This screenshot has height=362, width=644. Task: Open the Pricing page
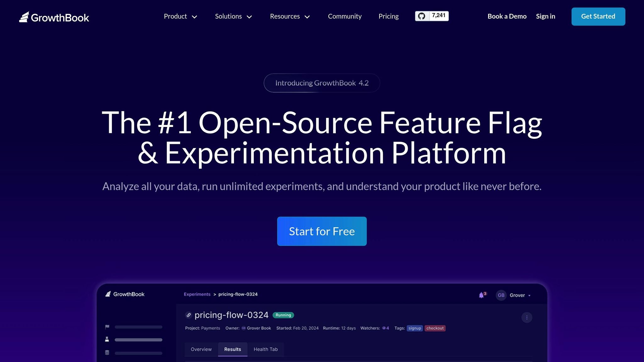(388, 16)
